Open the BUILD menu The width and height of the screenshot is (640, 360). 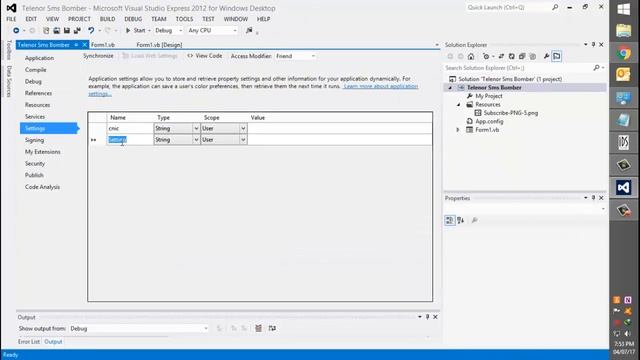tap(107, 19)
